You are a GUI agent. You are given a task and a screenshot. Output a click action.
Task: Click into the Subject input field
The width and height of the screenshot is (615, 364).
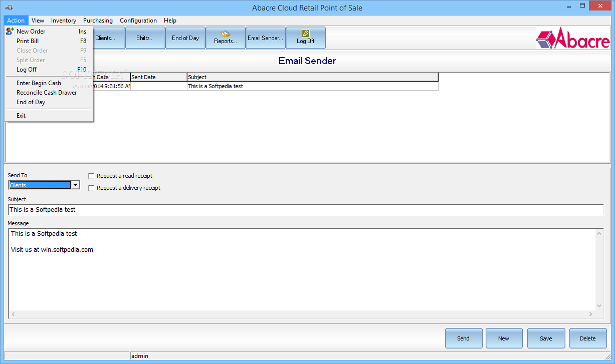tap(306, 210)
